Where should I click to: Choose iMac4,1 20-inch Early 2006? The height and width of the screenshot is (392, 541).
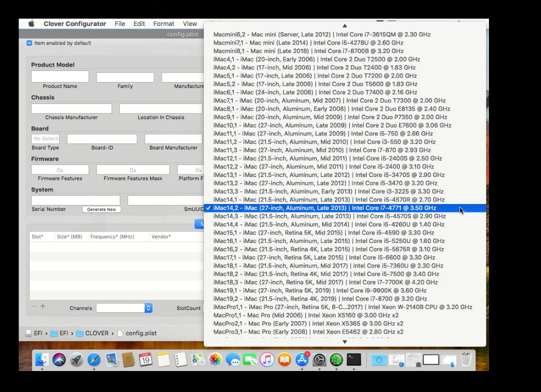pyautogui.click(x=345, y=59)
